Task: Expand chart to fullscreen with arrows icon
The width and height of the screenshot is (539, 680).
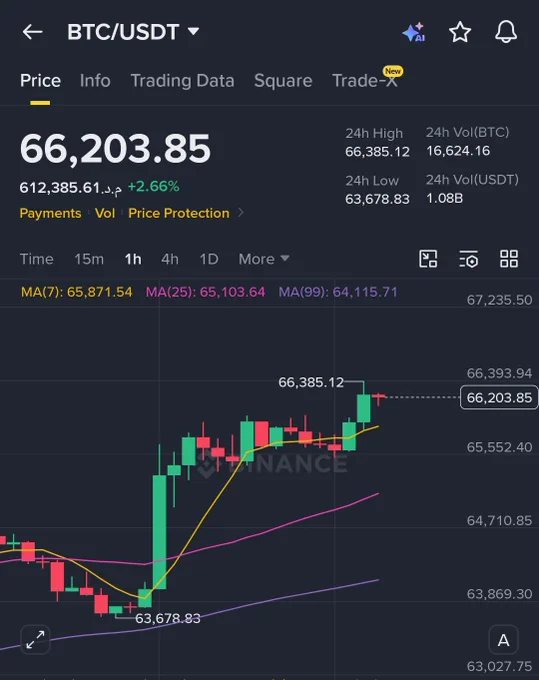Action: pos(35,639)
